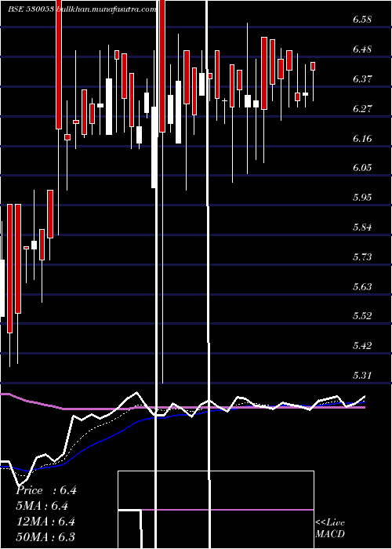Click the 50MA : 6.3 readout
The width and height of the screenshot is (392, 549).
point(46,536)
